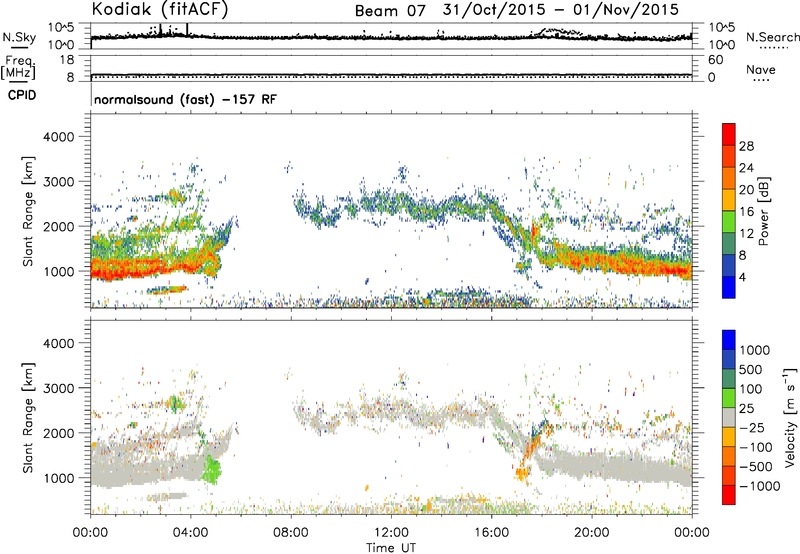Click the 'Time UT' axis title
800x554 pixels.
point(391,548)
